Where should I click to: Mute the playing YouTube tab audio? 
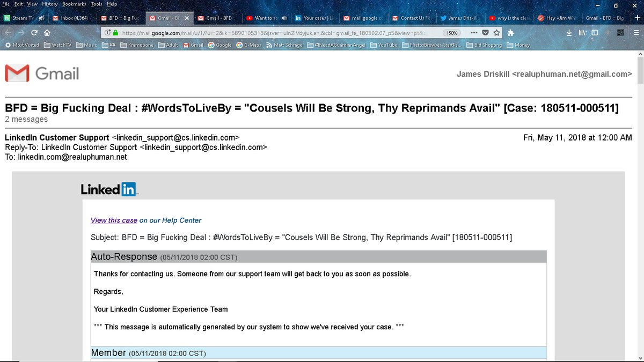click(284, 18)
